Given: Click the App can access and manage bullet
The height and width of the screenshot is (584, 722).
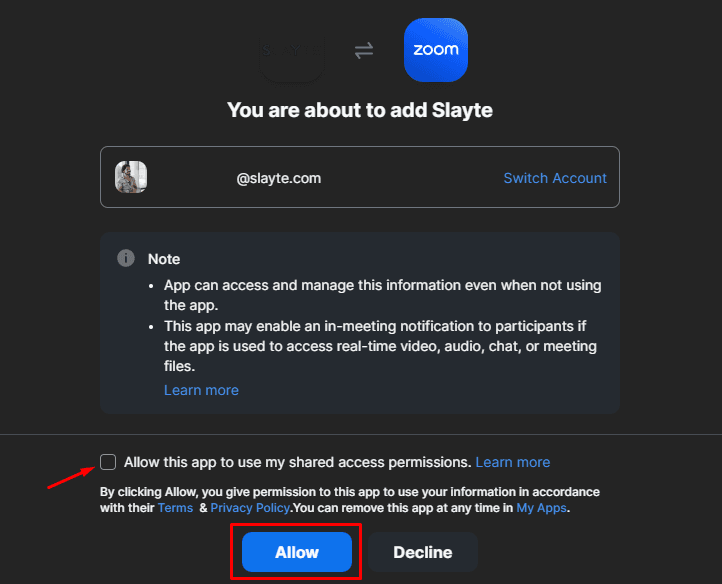Looking at the screenshot, I should [383, 295].
